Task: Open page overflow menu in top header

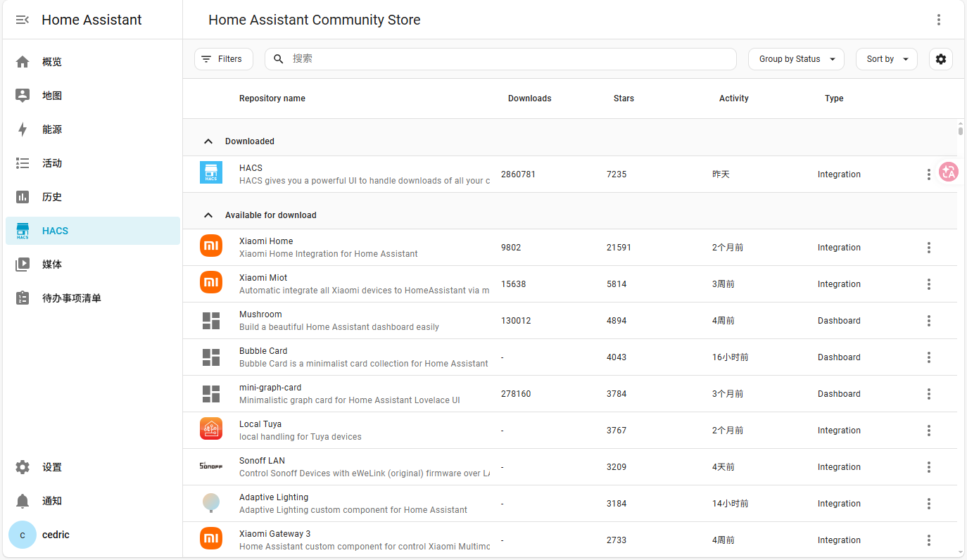Action: (x=939, y=20)
